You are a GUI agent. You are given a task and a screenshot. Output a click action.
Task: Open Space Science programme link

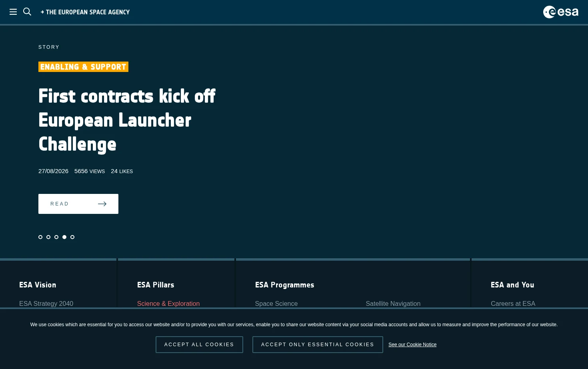coord(276,303)
